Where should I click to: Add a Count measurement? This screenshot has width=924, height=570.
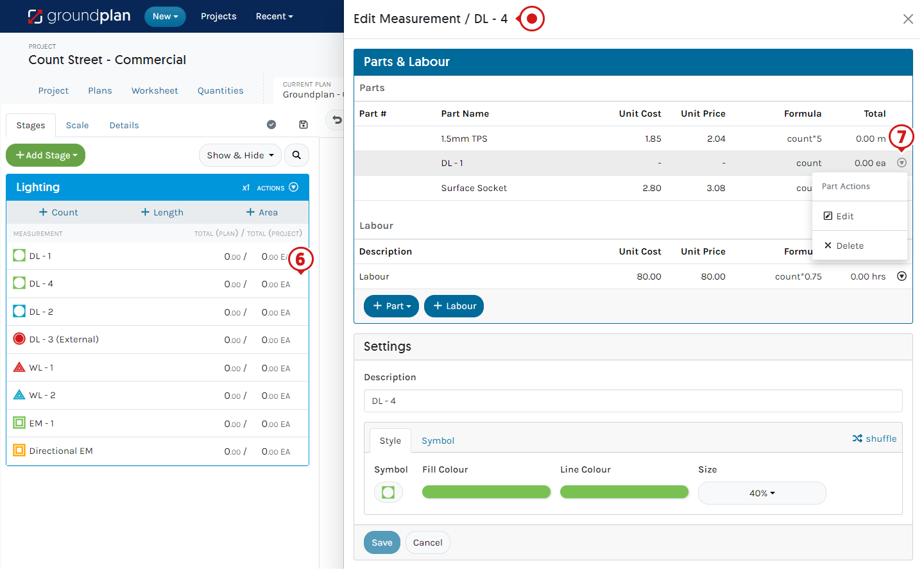(58, 212)
